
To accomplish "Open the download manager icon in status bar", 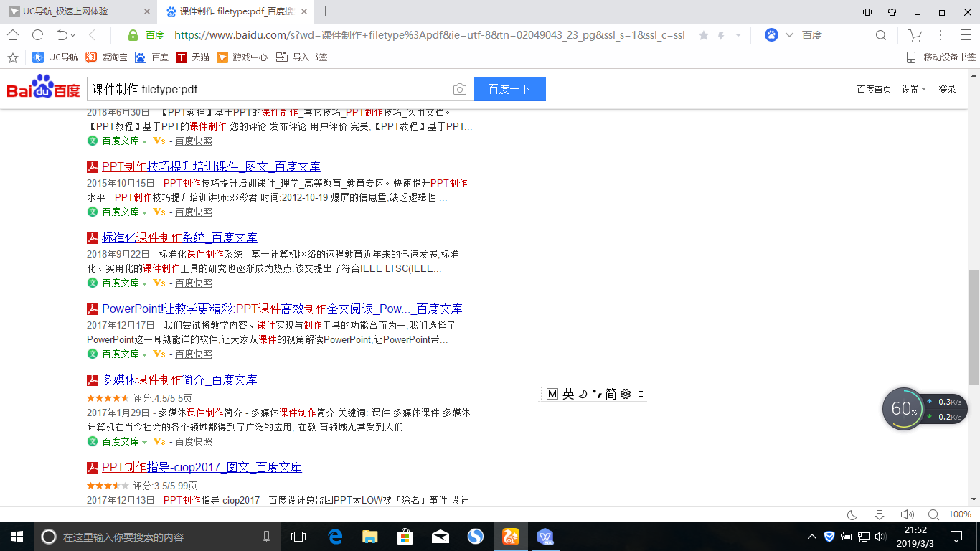I will pos(880,514).
